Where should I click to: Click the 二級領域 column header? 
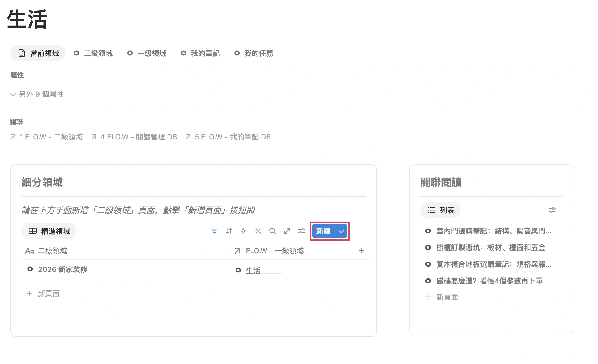click(x=125, y=251)
